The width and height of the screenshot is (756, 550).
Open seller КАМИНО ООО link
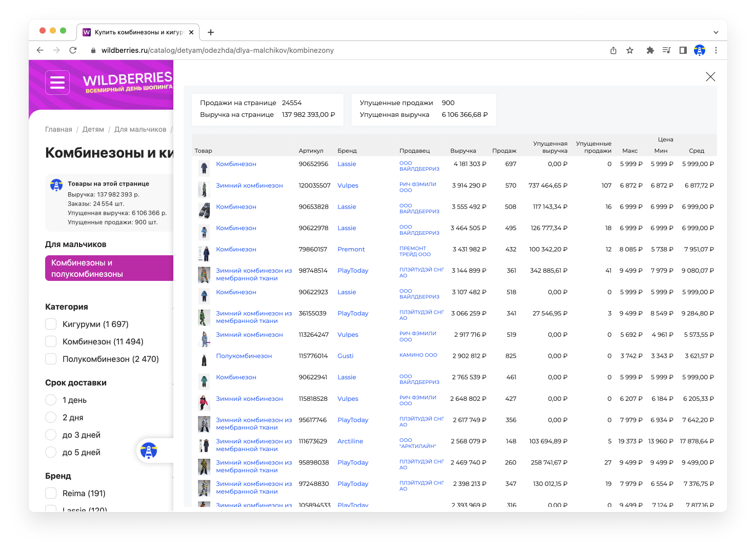click(419, 355)
